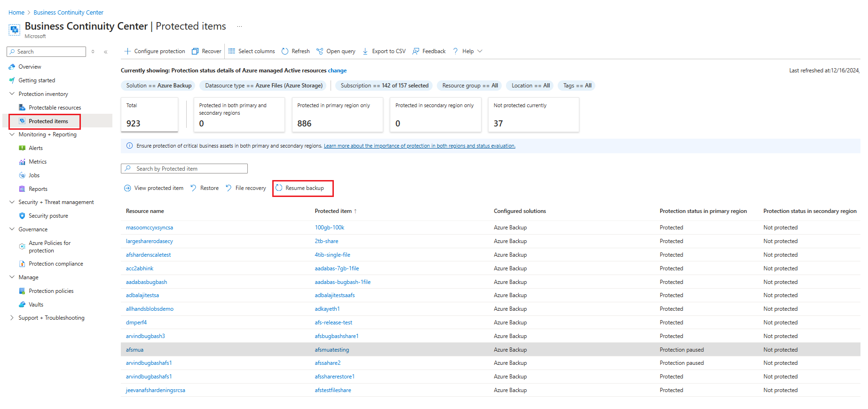
Task: Click the Feedback icon in the toolbar
Action: click(416, 51)
